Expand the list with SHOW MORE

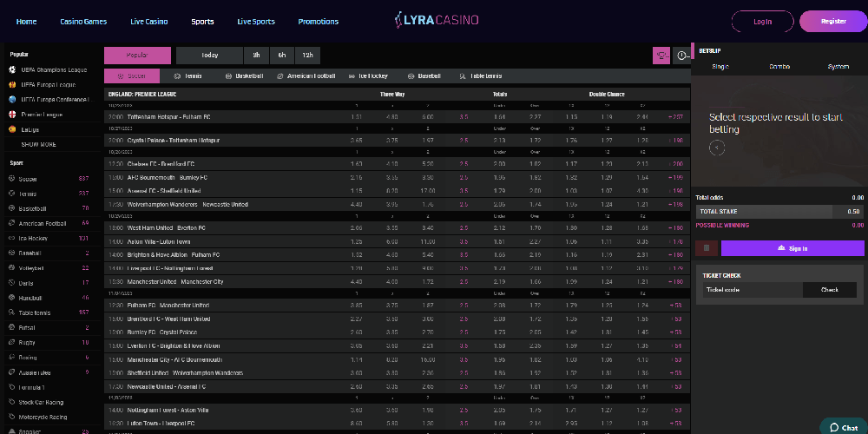tap(39, 144)
